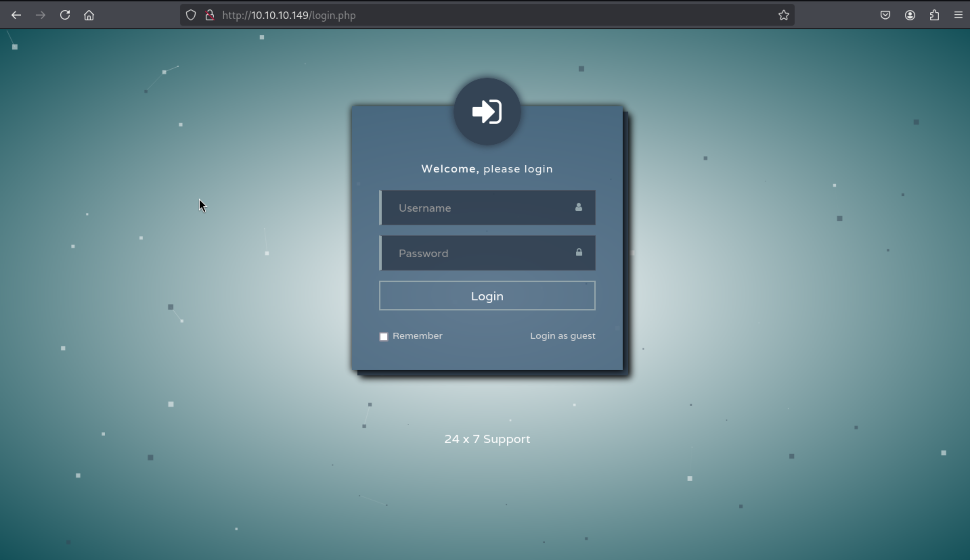Bookmark this page with the star
970x560 pixels.
click(x=784, y=15)
